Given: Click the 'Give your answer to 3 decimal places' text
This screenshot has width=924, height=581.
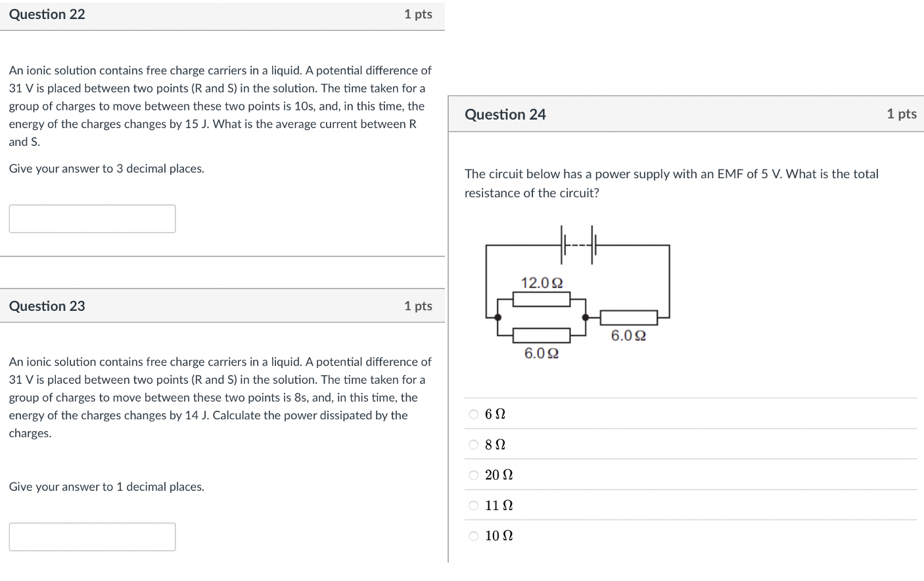Looking at the screenshot, I should 106,168.
